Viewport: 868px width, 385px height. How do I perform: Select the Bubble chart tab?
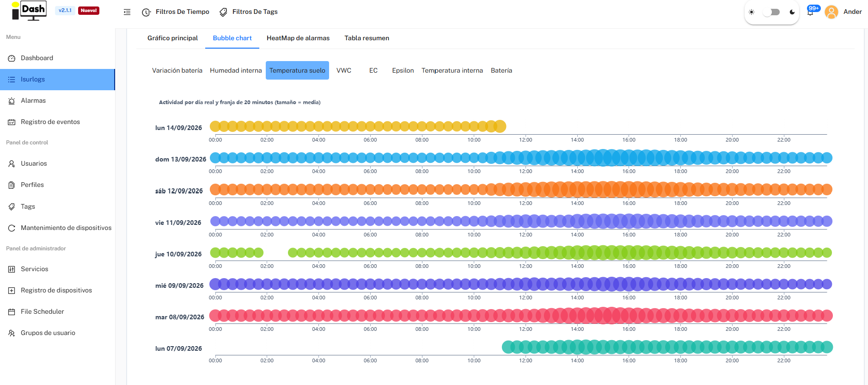coord(232,38)
